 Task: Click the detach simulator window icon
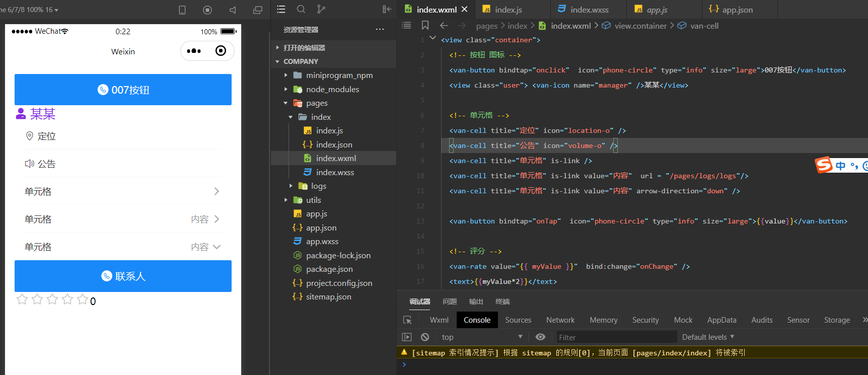pyautogui.click(x=258, y=10)
